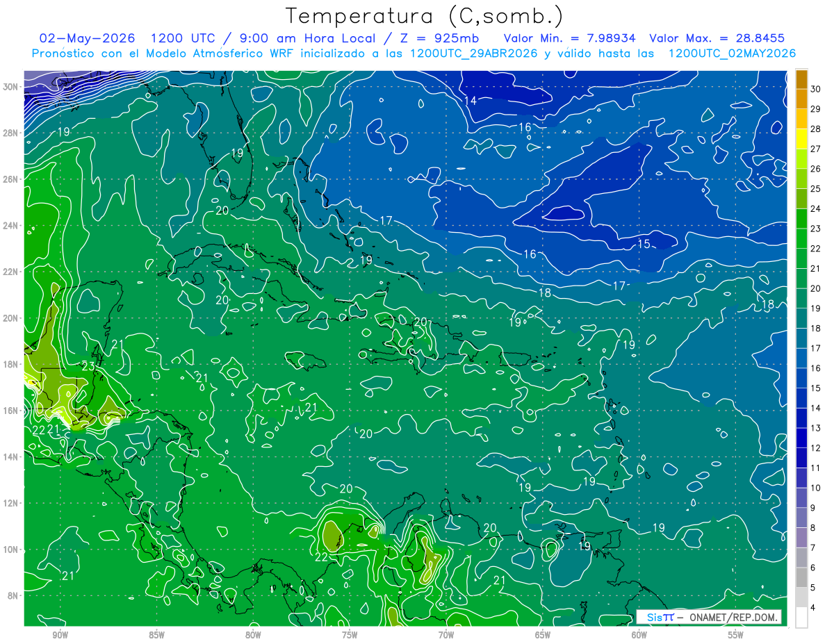
Task: Click the 02-May-2026 date text
Action: point(88,39)
